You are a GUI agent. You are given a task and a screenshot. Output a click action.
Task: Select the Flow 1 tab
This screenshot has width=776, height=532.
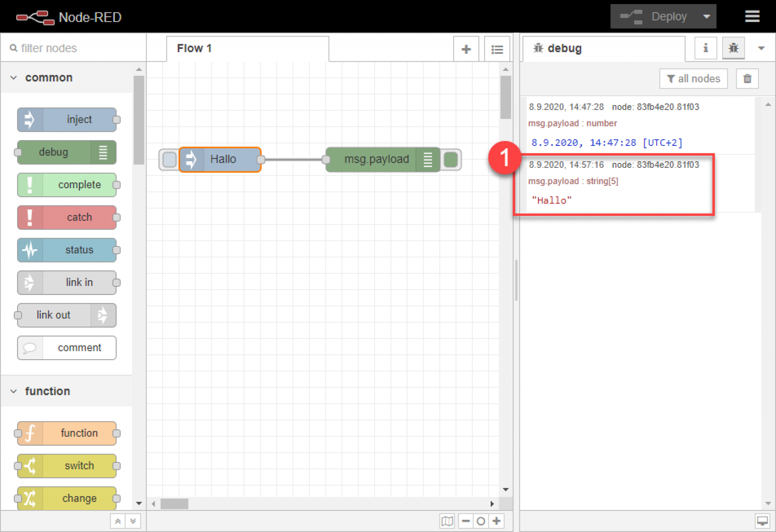pyautogui.click(x=194, y=48)
